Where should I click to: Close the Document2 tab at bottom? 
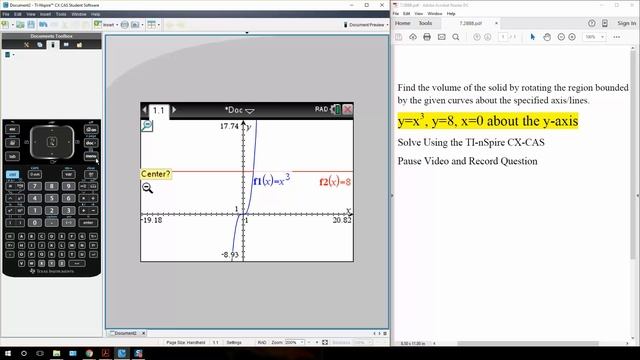(x=143, y=333)
